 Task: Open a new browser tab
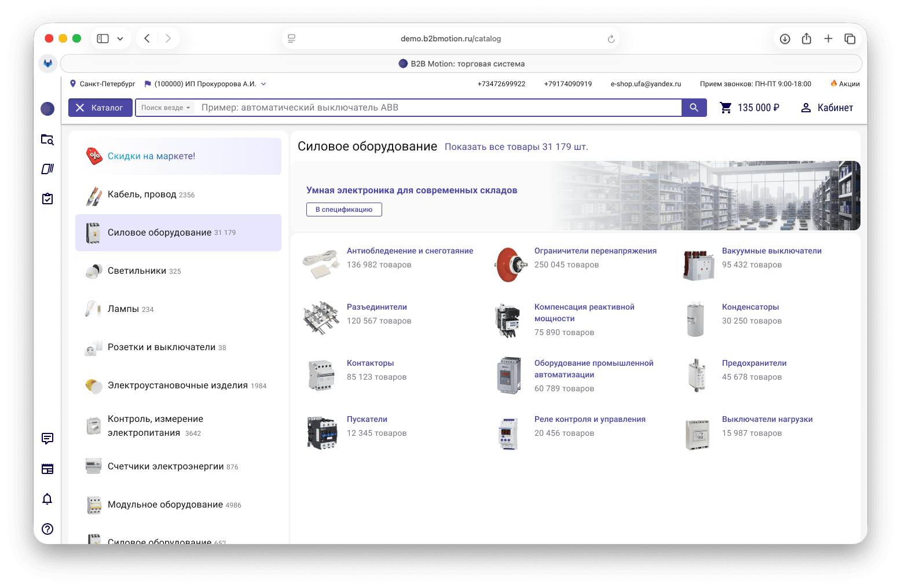click(x=829, y=39)
